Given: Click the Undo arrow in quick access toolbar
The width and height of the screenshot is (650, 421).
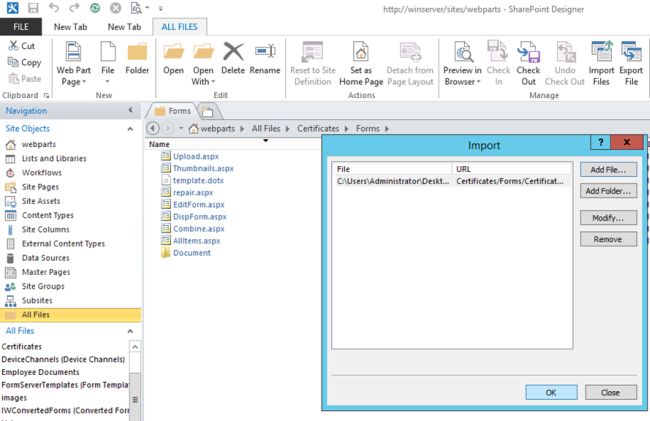Looking at the screenshot, I should click(x=53, y=7).
